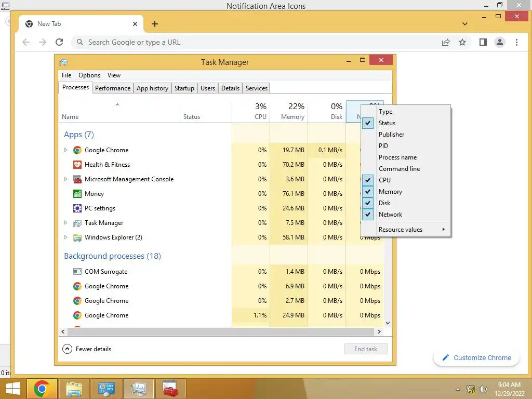Viewport: 532px width, 399px height.
Task: Open the Chrome profile avatar
Action: [x=500, y=42]
